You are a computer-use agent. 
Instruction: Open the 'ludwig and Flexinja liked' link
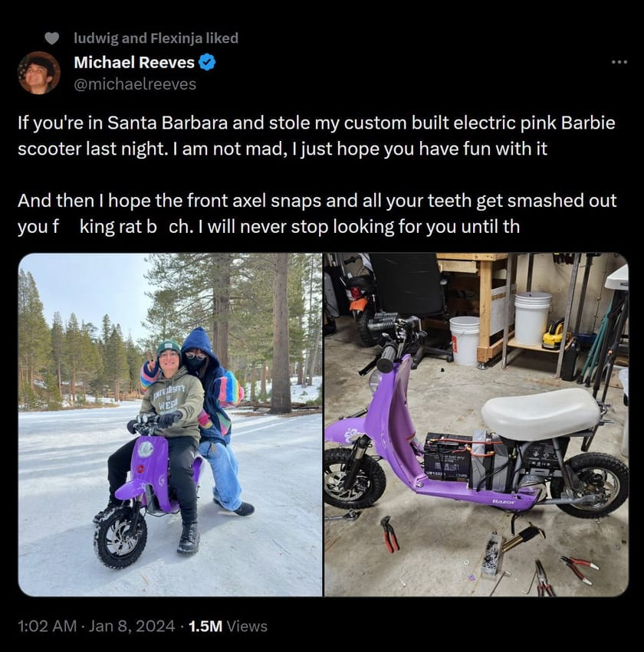pos(156,38)
